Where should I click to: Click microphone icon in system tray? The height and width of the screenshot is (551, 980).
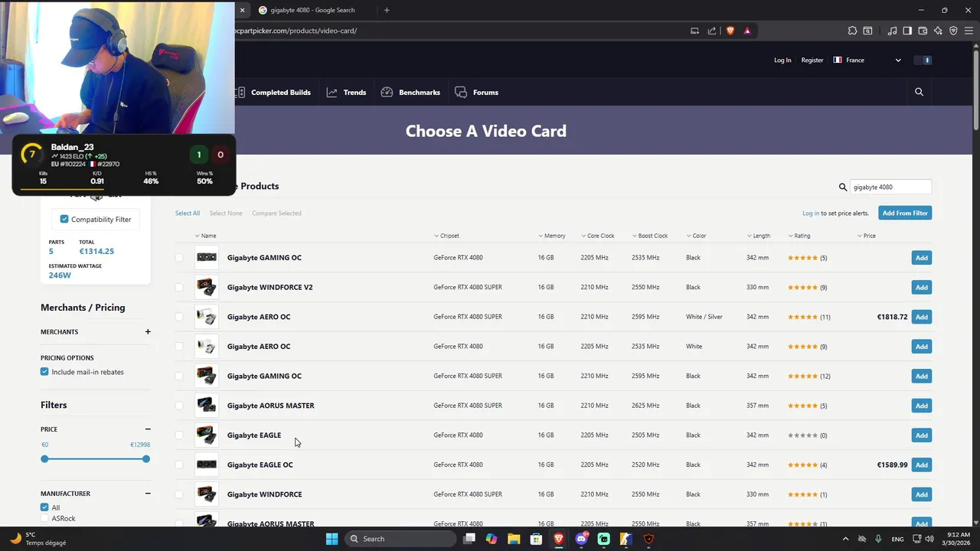[x=878, y=539]
